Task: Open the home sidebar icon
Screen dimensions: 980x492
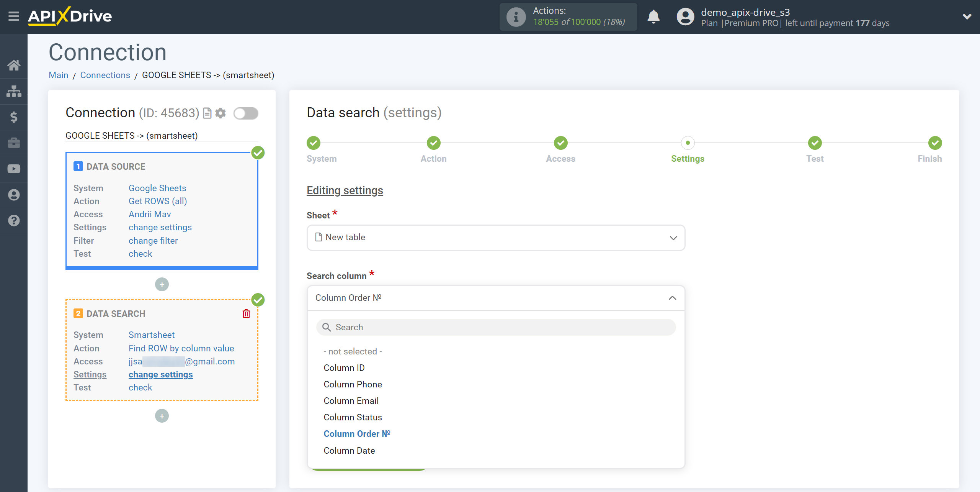Action: 14,65
